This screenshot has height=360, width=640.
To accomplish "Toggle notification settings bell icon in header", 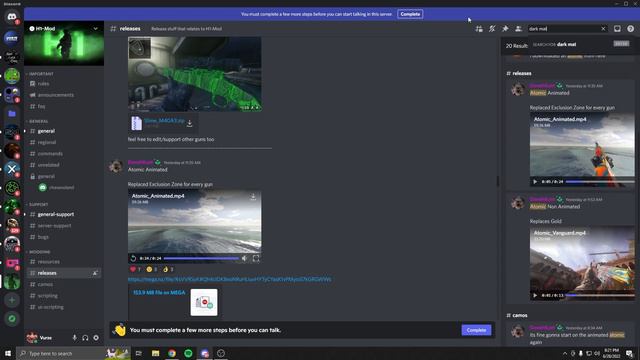I will (492, 29).
